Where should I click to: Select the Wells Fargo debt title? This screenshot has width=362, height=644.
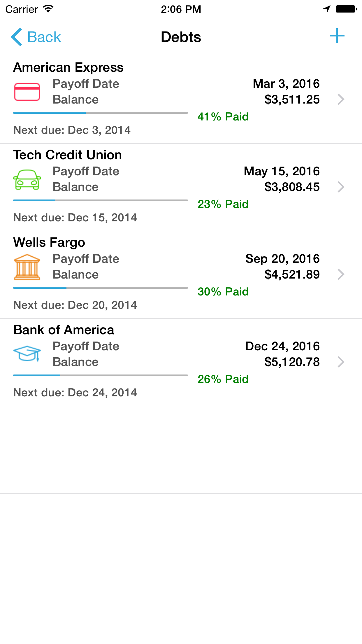(49, 242)
